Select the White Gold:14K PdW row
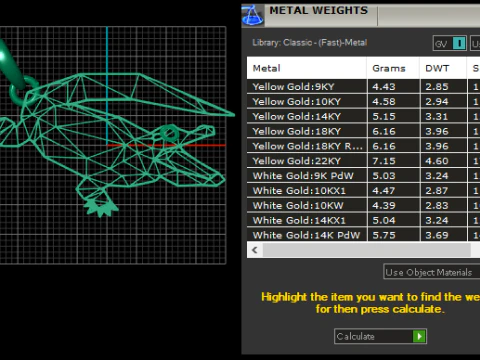 363,235
